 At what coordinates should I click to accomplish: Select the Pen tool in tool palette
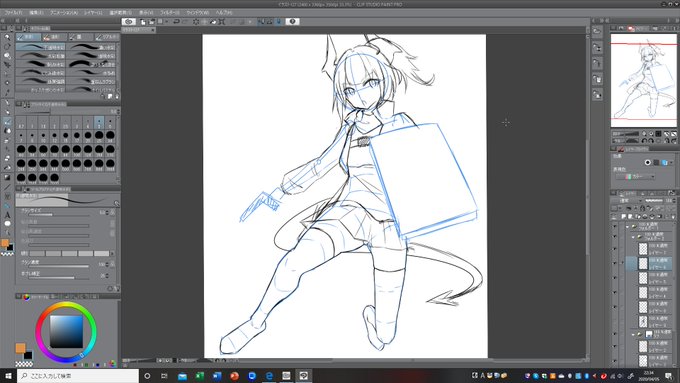coord(7,102)
